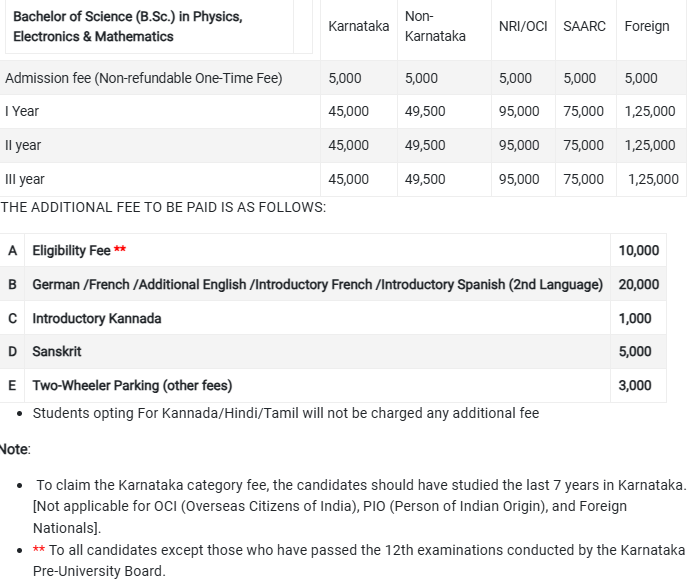Image resolution: width=695 pixels, height=584 pixels.
Task: Select the 20,000 second language fee amount
Action: (x=639, y=284)
